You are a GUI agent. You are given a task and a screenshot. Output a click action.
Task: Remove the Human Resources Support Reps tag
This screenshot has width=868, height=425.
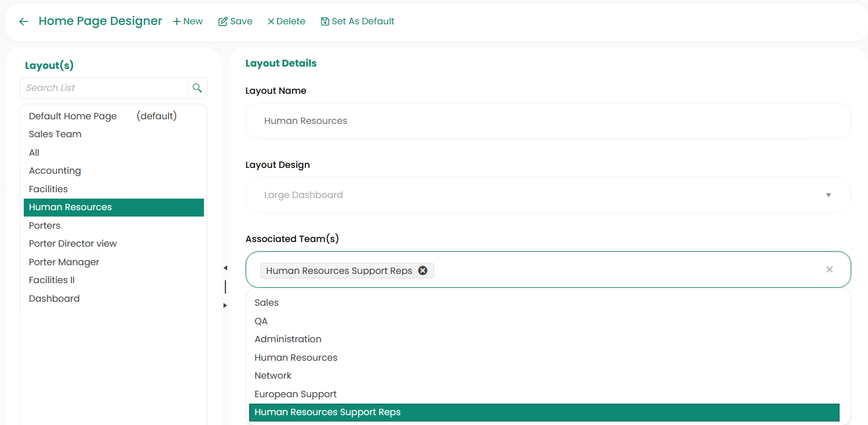point(423,270)
